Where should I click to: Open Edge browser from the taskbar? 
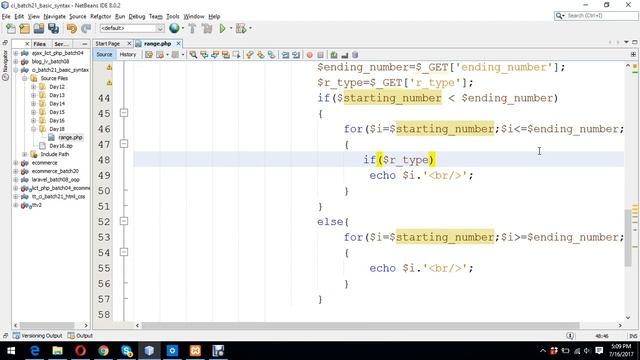[35, 351]
